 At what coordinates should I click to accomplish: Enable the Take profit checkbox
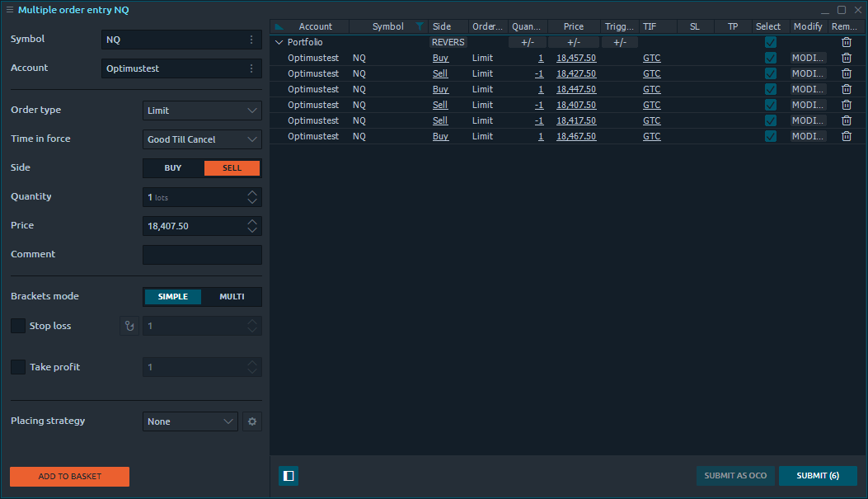coord(18,367)
